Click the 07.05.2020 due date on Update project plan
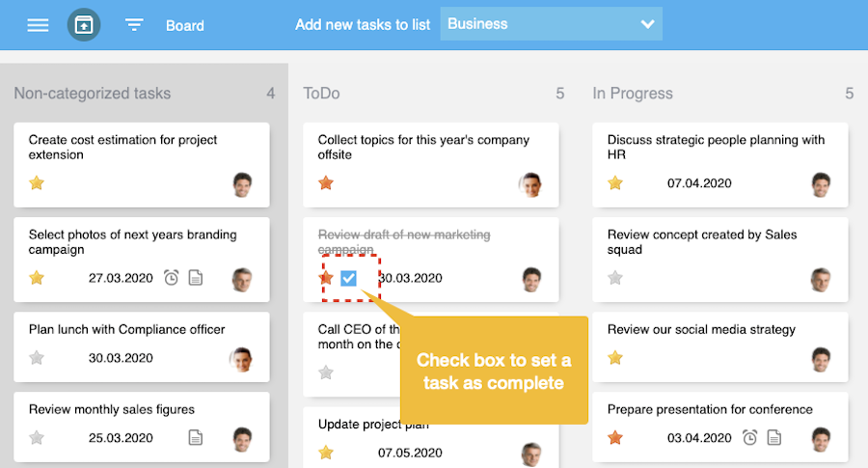 point(410,452)
